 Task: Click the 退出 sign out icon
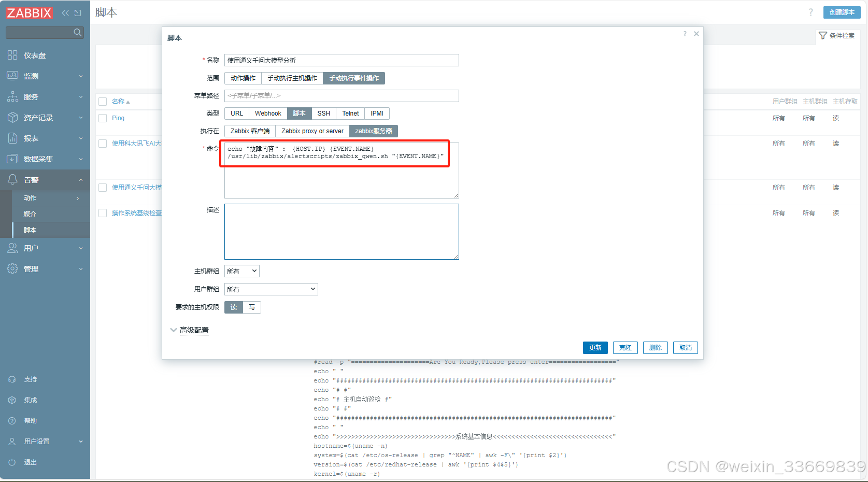tap(12, 462)
